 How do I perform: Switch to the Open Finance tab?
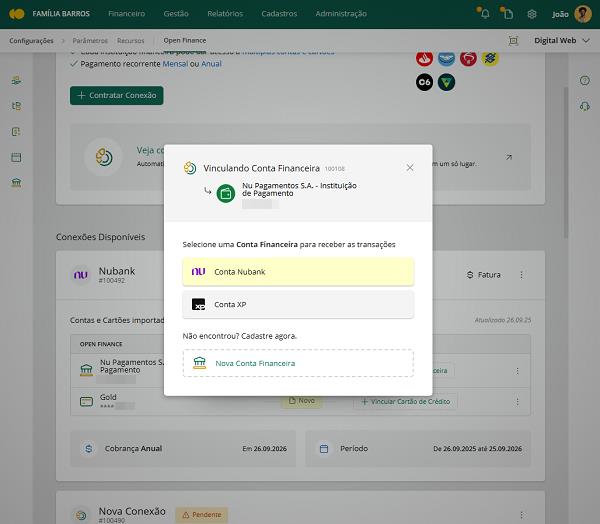[185, 41]
